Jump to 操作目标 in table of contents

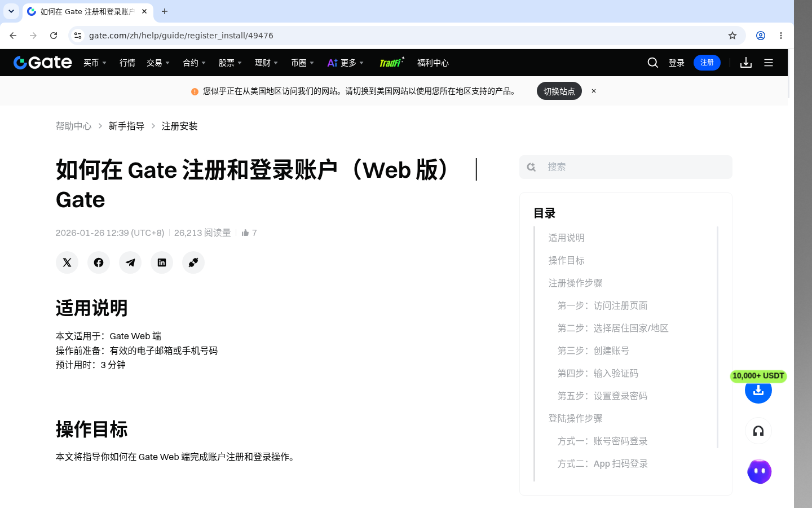point(566,260)
